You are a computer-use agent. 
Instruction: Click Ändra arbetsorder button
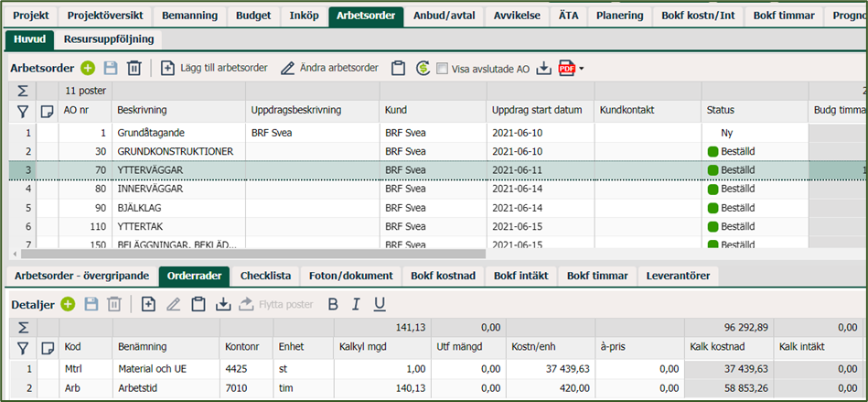[x=329, y=68]
